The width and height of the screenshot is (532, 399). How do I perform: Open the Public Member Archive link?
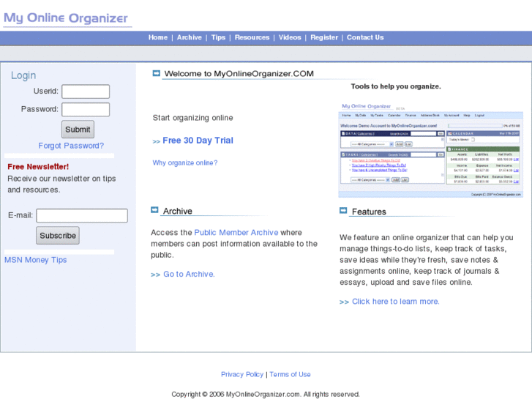point(236,233)
